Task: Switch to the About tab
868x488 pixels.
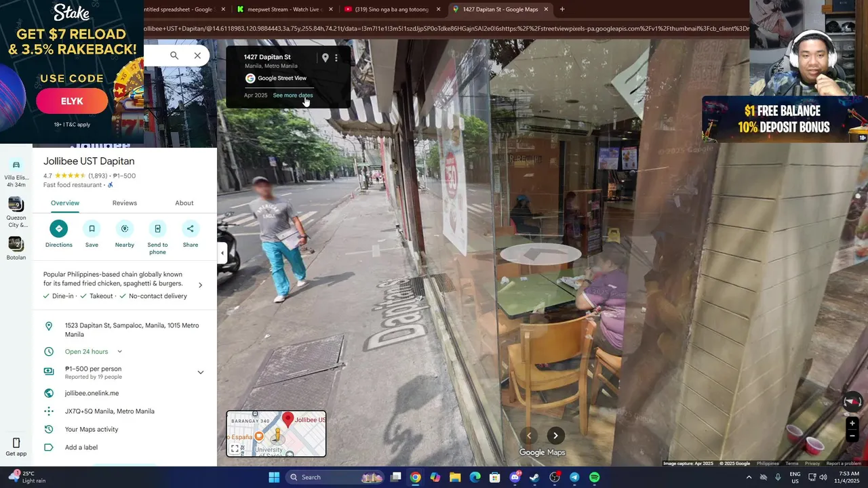Action: [184, 203]
